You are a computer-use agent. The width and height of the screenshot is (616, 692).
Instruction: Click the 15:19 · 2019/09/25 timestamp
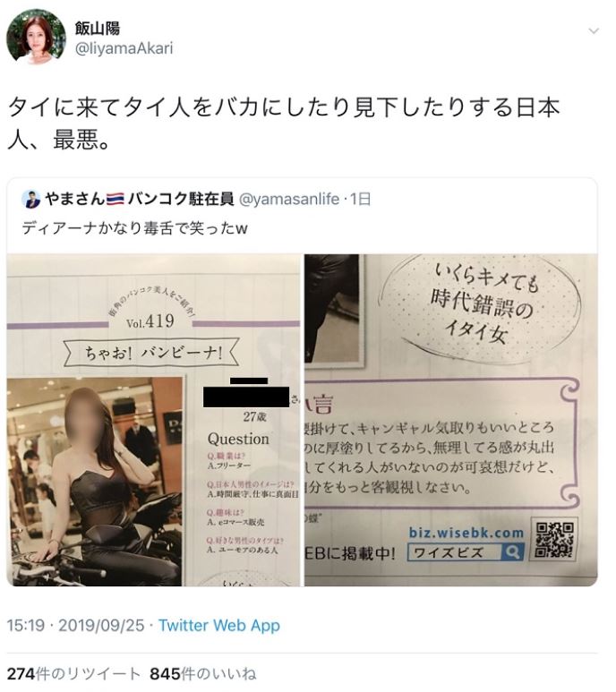click(x=76, y=626)
